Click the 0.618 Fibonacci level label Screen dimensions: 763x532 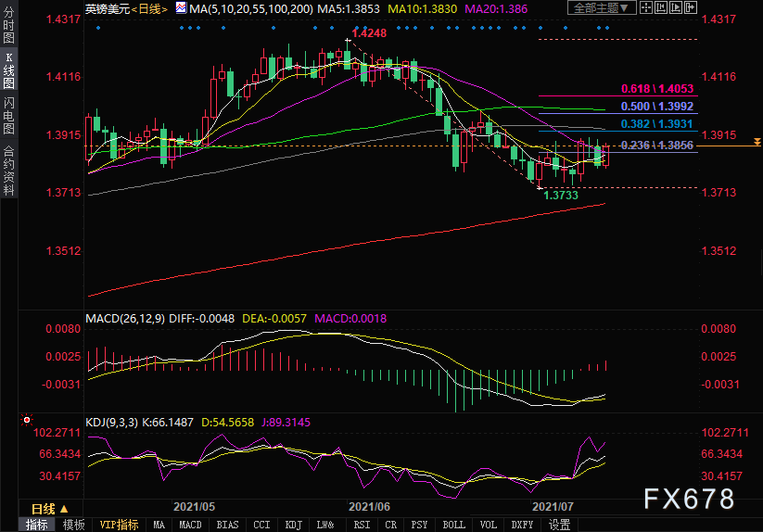point(657,89)
